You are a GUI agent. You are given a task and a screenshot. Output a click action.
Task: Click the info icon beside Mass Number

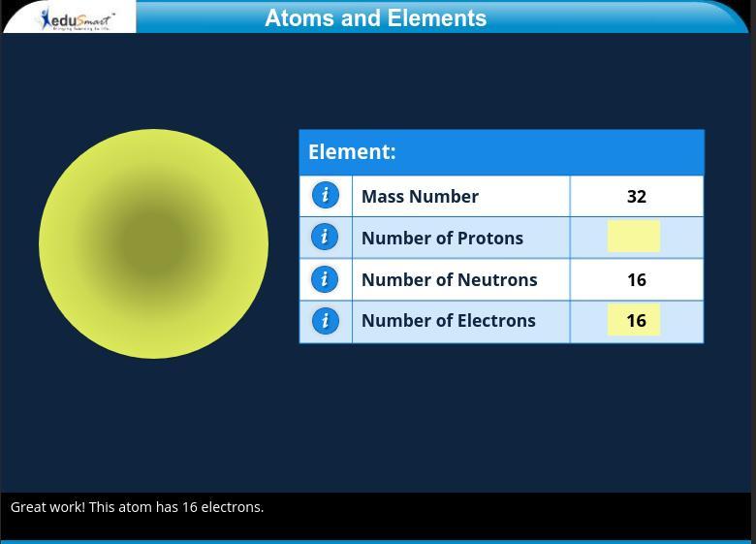point(325,195)
